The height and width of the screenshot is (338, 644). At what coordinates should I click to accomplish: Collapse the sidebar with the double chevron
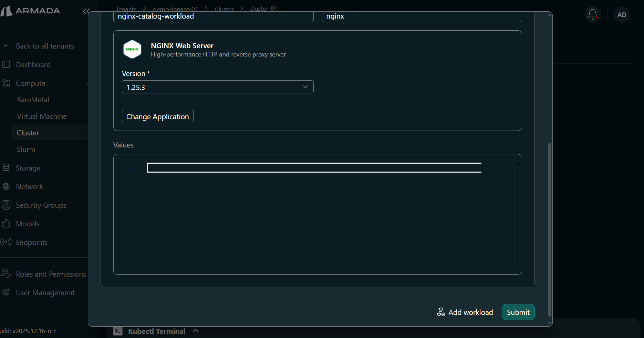point(86,11)
